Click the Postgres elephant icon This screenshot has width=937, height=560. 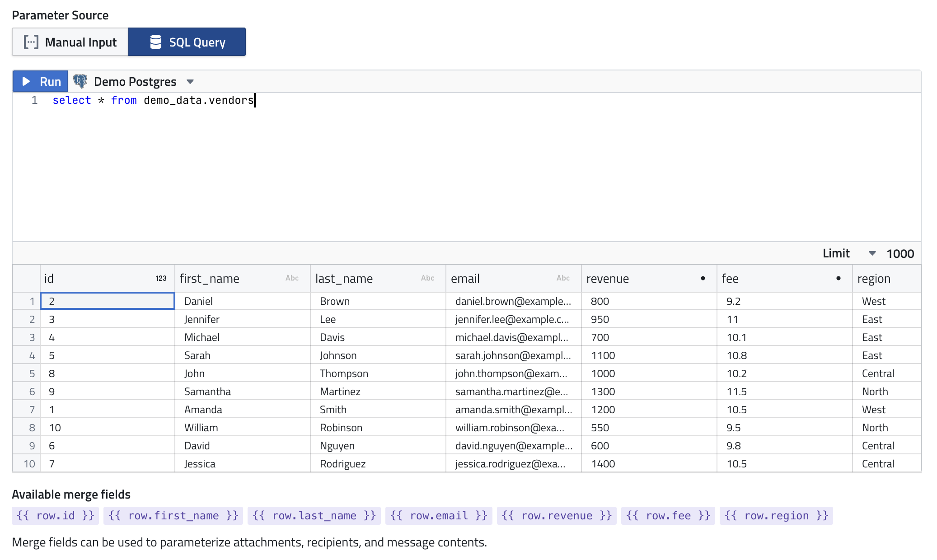point(80,81)
